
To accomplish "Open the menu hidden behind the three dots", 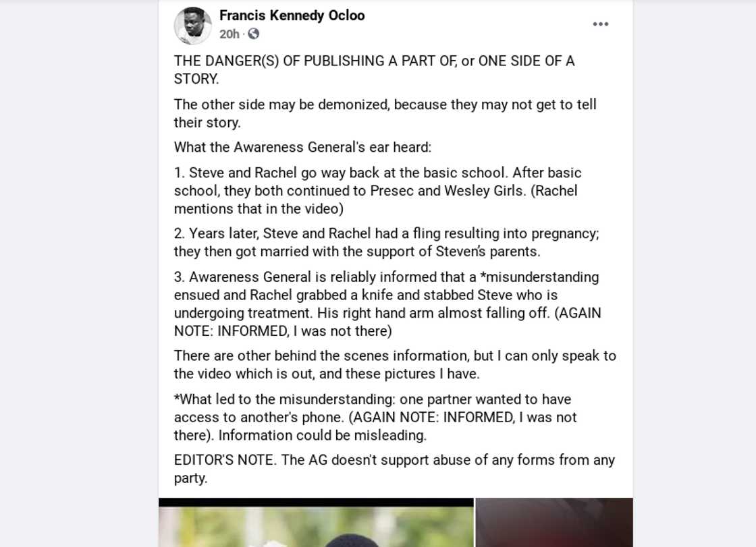I will click(x=600, y=24).
